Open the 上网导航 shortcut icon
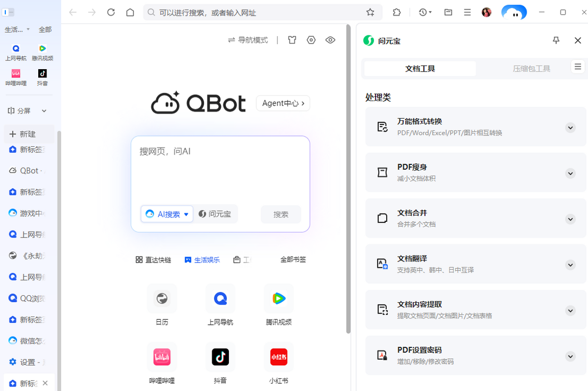Viewport: 588px width, 391px height. [x=220, y=298]
